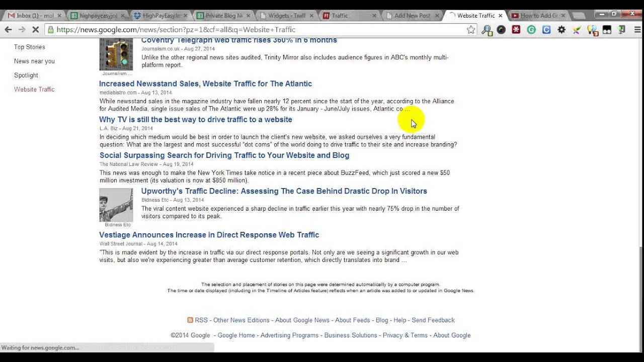Open Business Solutions footer link

pos(351,335)
